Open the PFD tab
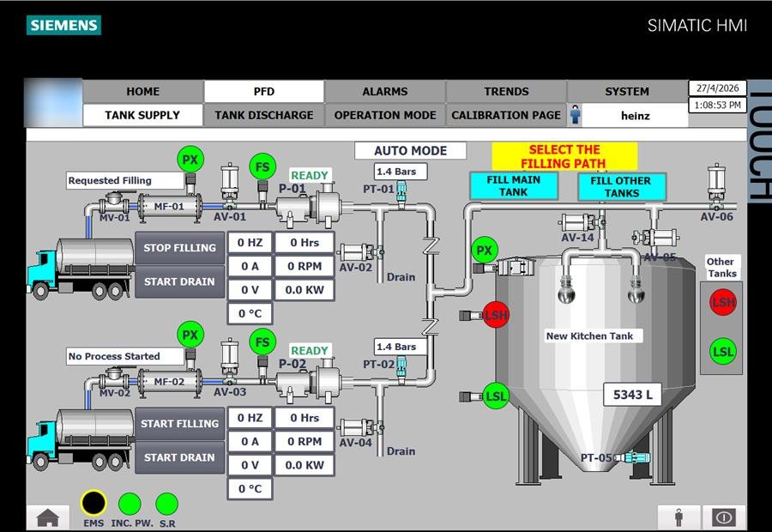This screenshot has width=772, height=532. [264, 91]
